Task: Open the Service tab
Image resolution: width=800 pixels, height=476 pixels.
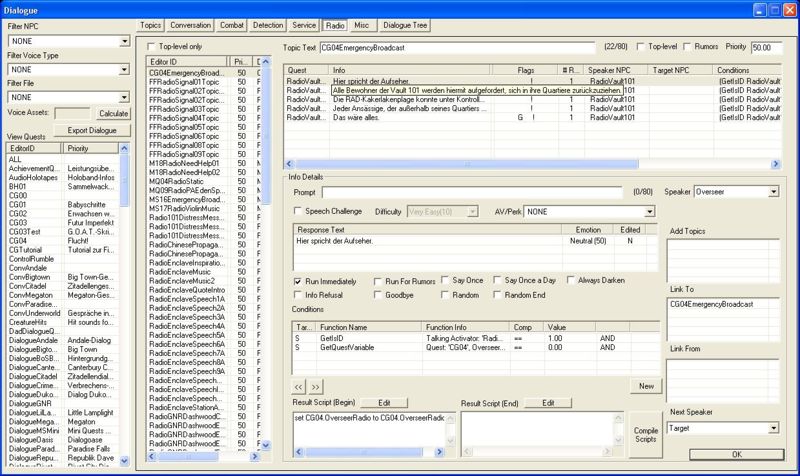Action: click(x=304, y=25)
